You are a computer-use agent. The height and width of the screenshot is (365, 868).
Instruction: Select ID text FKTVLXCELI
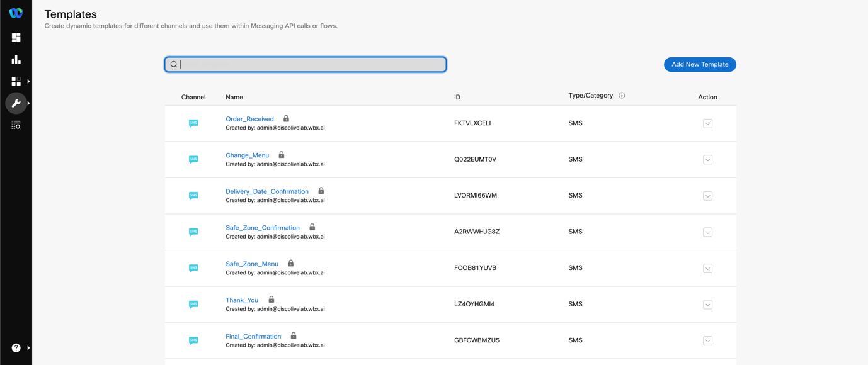tap(472, 123)
